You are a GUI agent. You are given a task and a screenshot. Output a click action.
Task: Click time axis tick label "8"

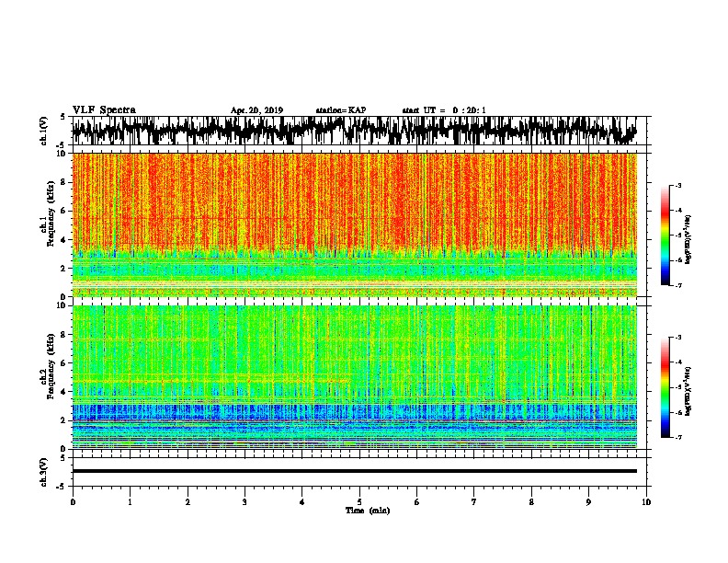(x=531, y=502)
